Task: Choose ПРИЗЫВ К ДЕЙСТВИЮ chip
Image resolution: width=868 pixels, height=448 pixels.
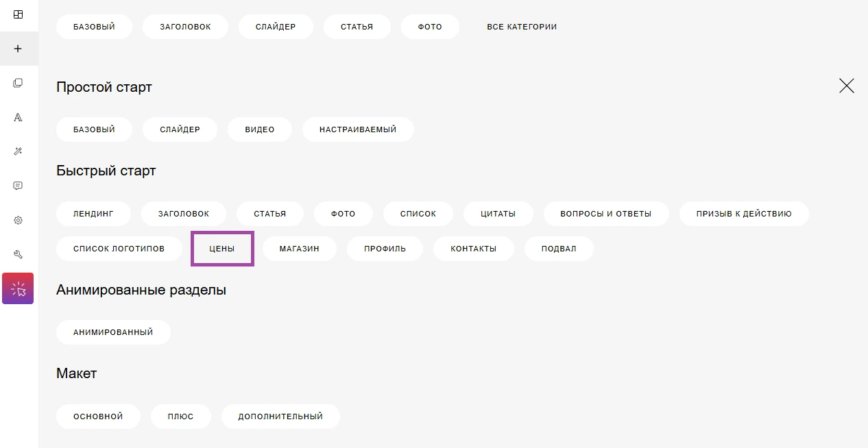Action: 743,214
